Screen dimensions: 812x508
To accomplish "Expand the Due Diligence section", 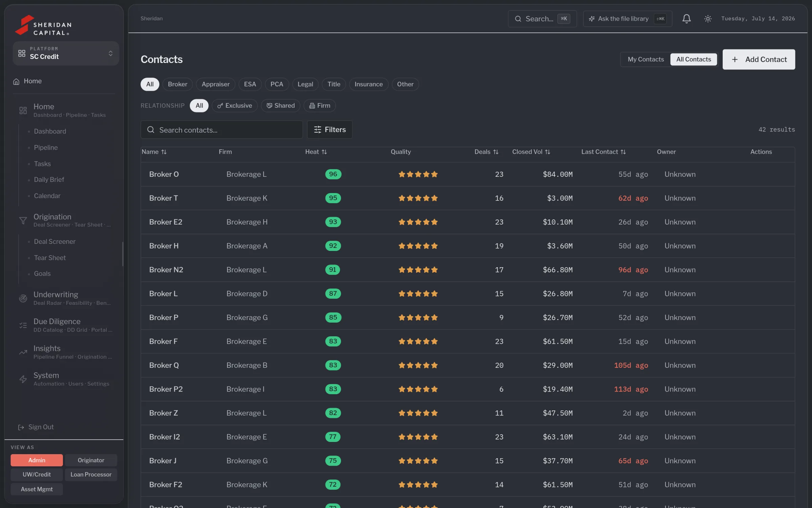I will click(66, 325).
